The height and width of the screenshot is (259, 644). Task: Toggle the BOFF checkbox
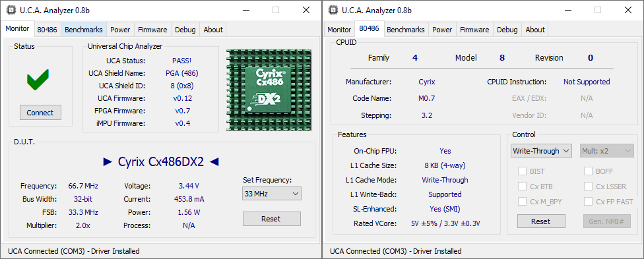(588, 171)
